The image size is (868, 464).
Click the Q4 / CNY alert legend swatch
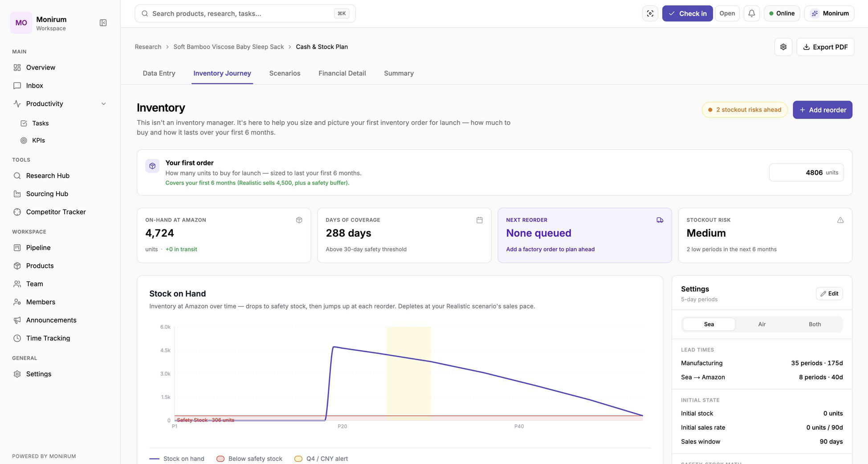(x=298, y=459)
